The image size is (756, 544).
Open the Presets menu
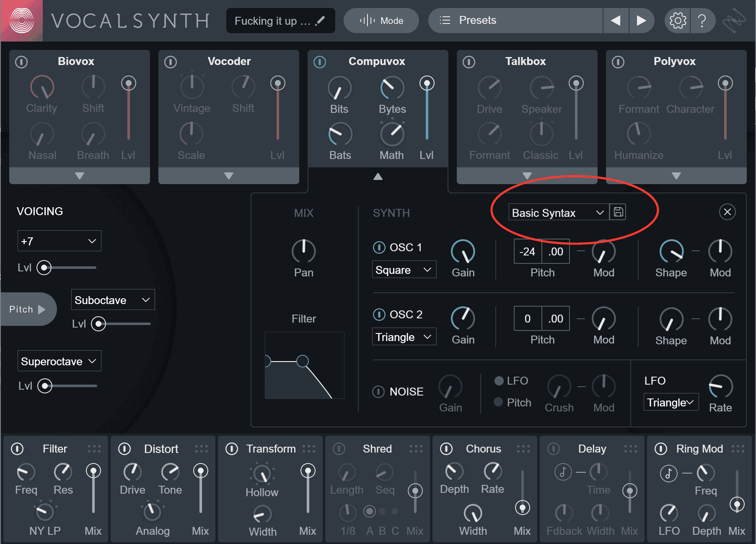click(x=515, y=21)
